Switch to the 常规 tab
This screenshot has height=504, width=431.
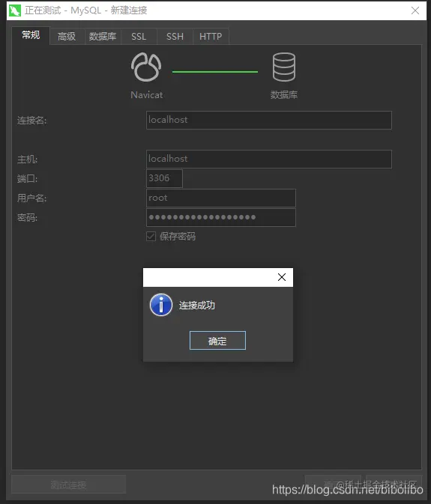pyautogui.click(x=31, y=35)
